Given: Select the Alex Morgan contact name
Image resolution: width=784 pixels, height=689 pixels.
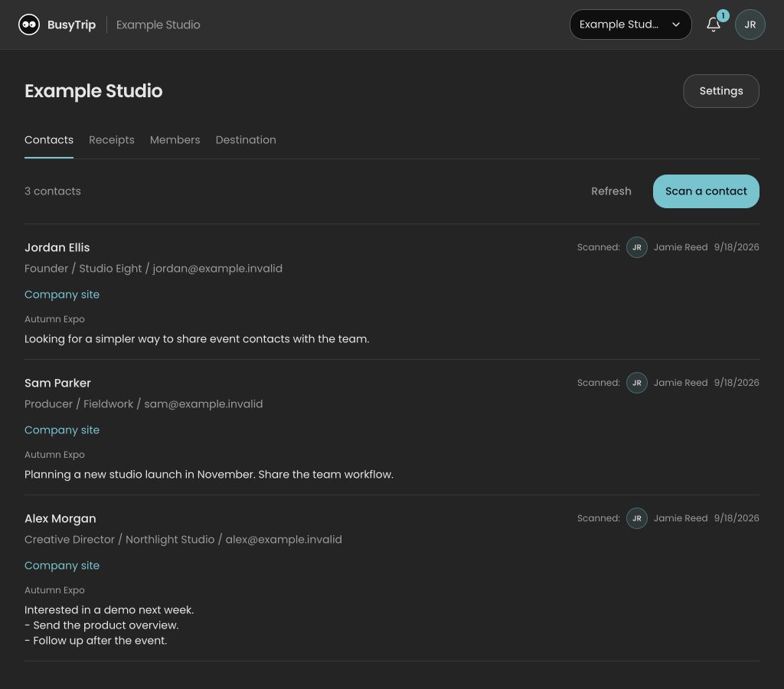Looking at the screenshot, I should point(60,518).
